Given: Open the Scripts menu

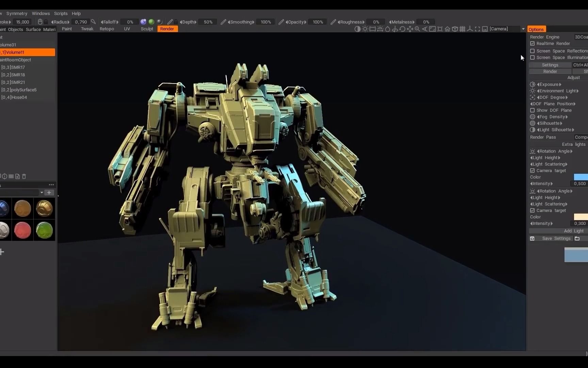Looking at the screenshot, I should 61,13.
